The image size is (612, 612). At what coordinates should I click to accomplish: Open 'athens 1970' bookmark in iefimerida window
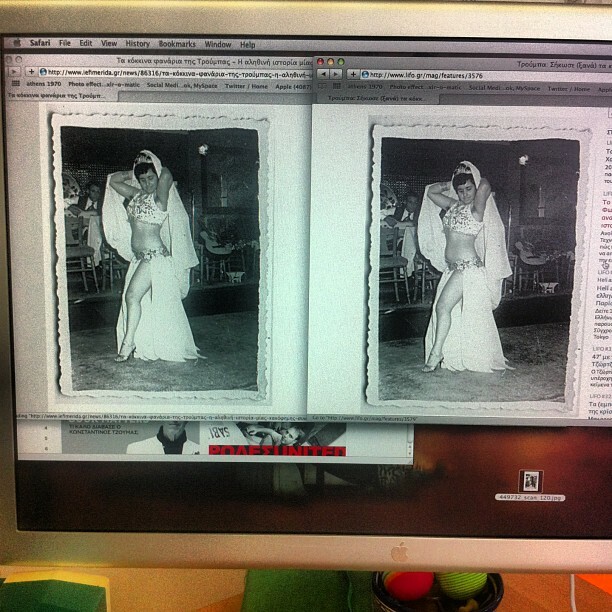[44, 84]
